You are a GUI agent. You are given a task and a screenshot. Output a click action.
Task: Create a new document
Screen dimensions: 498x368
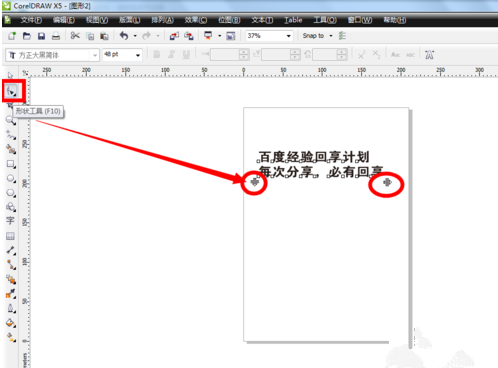(x=12, y=36)
